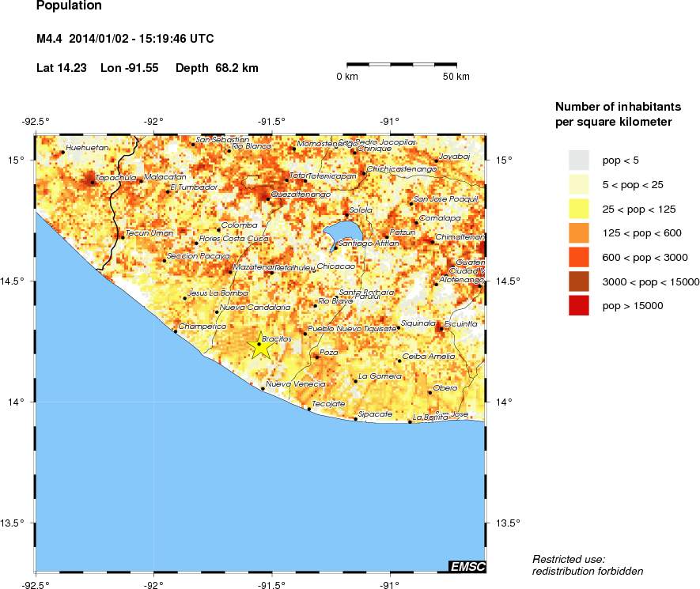Select the Quezaltenango city label

[301, 194]
